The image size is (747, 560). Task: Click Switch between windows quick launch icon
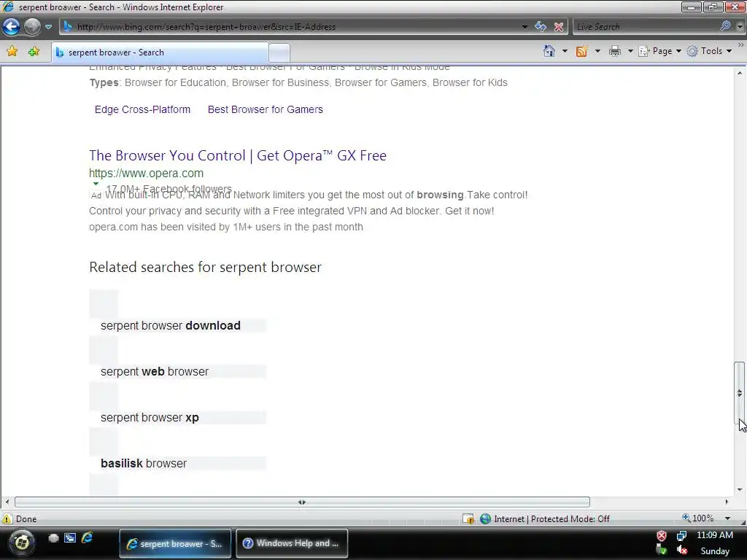[x=70, y=538]
